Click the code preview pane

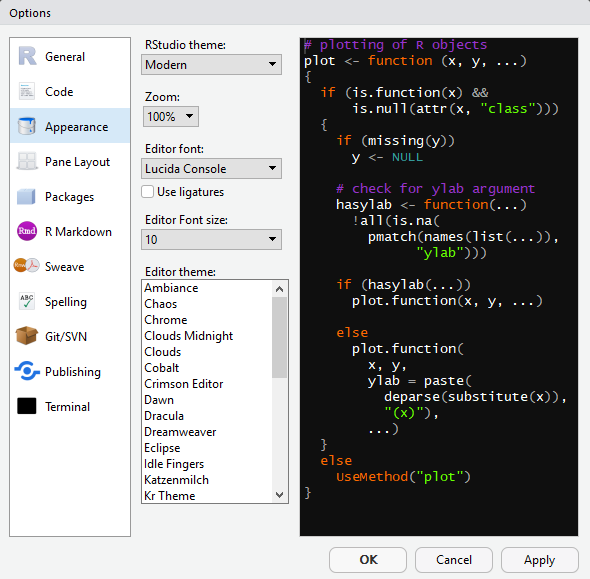439,287
